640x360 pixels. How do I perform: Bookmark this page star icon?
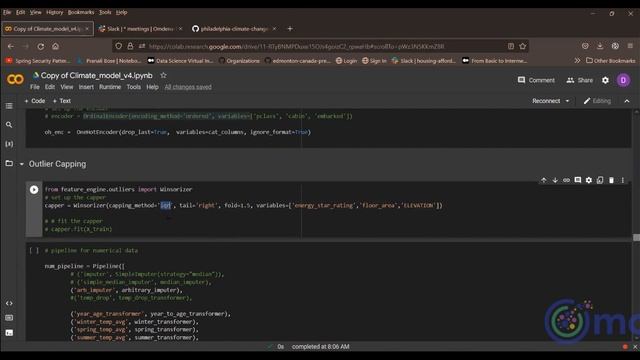click(x=523, y=47)
